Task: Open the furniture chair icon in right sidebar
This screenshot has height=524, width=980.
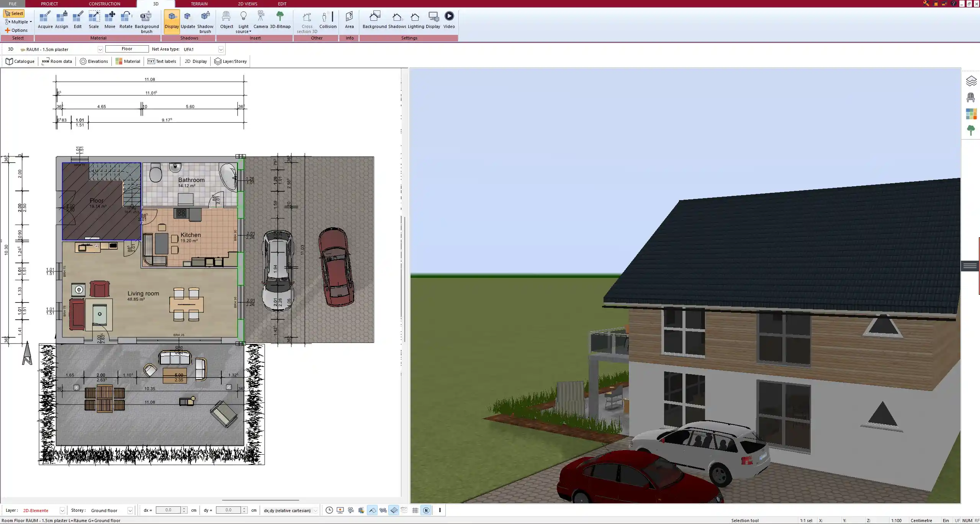Action: tap(971, 97)
